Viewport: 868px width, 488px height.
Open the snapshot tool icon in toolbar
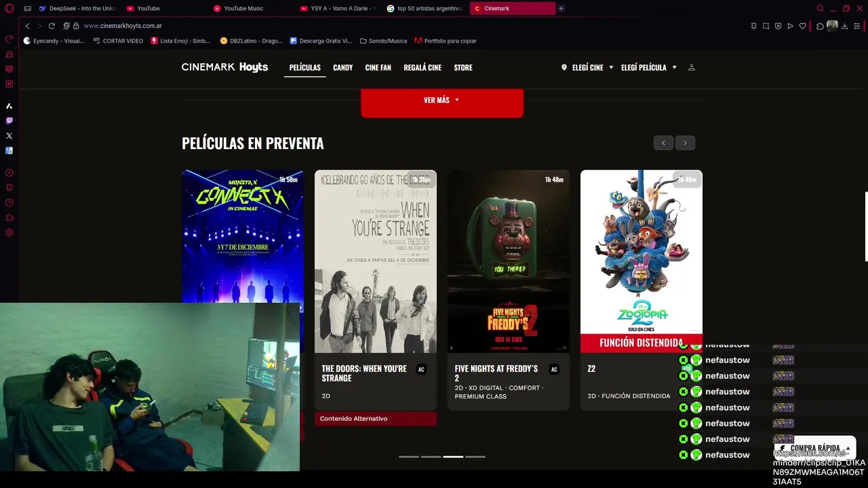click(x=766, y=26)
